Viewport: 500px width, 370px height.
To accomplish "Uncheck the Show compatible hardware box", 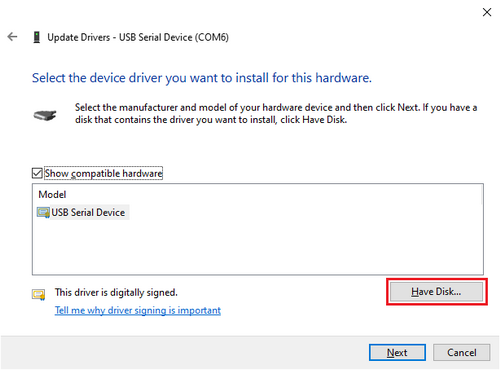I will [37, 173].
